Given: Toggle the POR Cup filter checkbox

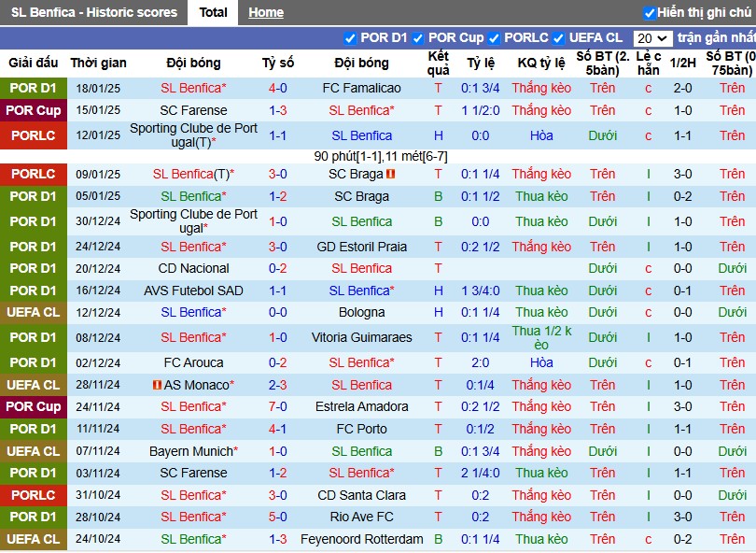Looking at the screenshot, I should coord(417,38).
